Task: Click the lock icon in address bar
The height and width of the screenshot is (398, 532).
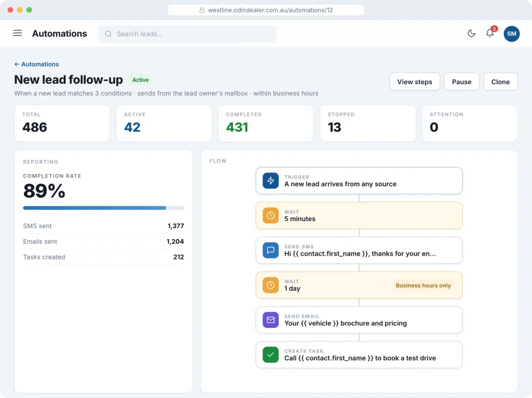Action: pos(202,10)
